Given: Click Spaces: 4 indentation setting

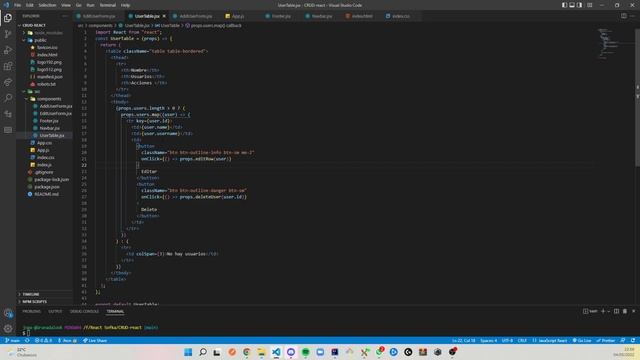Looking at the screenshot, I should tap(489, 340).
